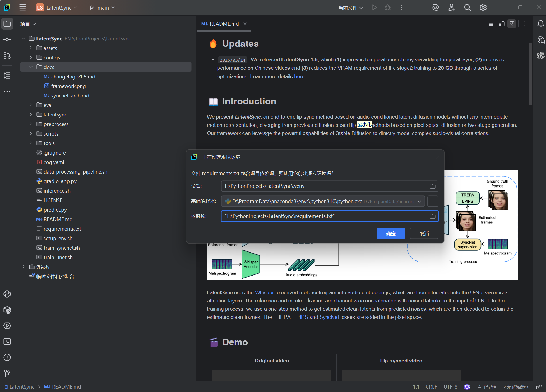
Task: Expand the configs folder
Action: point(31,58)
